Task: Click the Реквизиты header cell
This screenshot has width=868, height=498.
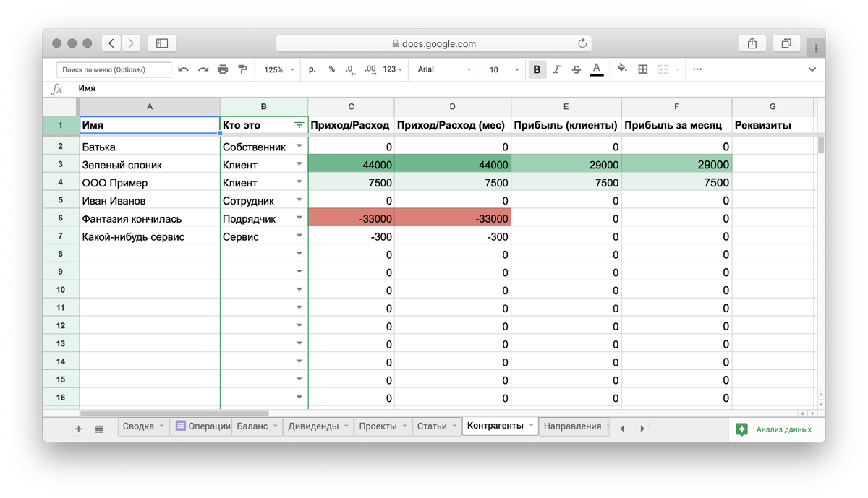Action: tap(773, 125)
